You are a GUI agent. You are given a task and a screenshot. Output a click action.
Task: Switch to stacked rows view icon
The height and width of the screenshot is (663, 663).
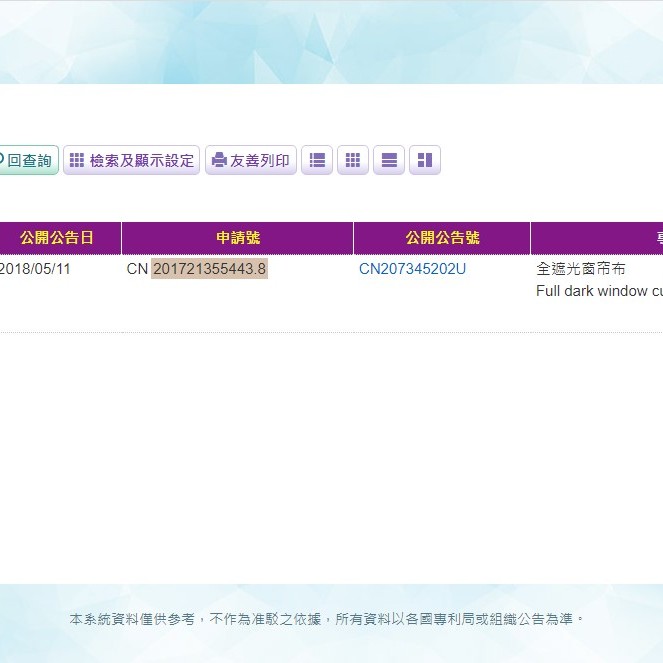click(x=389, y=160)
